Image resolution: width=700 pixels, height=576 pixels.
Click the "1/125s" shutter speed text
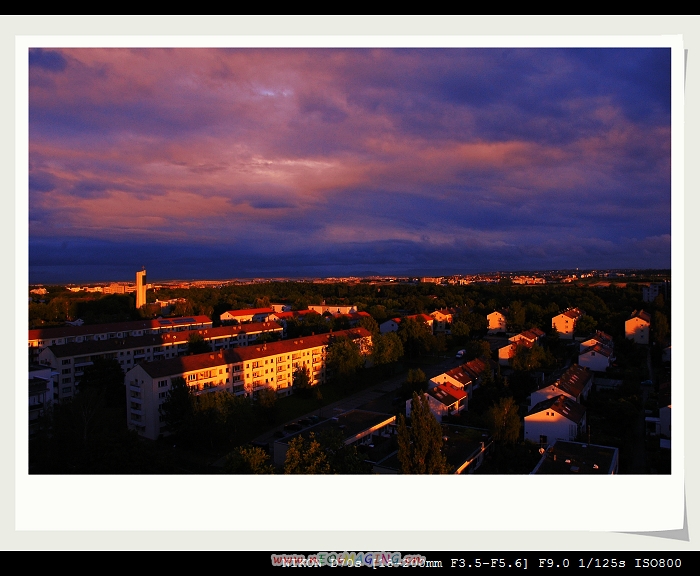point(602,563)
